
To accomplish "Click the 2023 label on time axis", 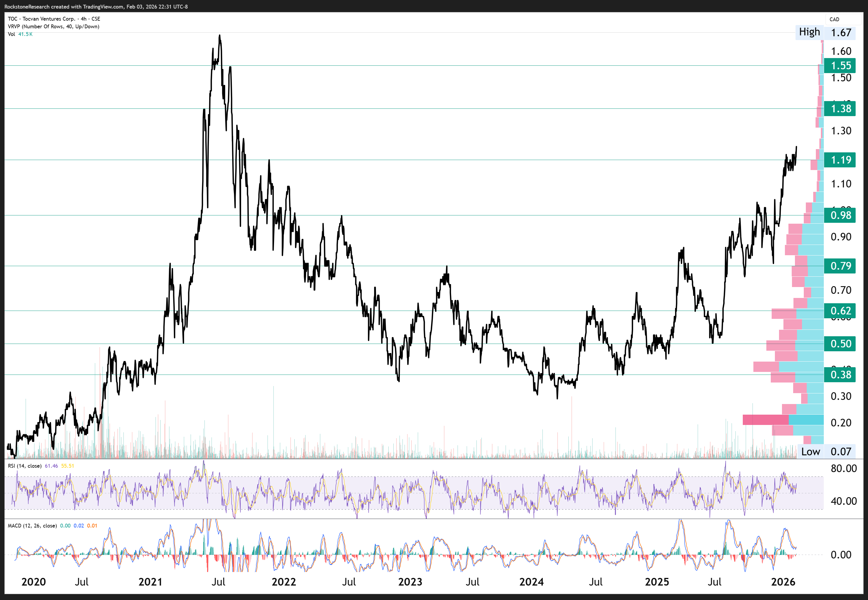I will pos(410,582).
